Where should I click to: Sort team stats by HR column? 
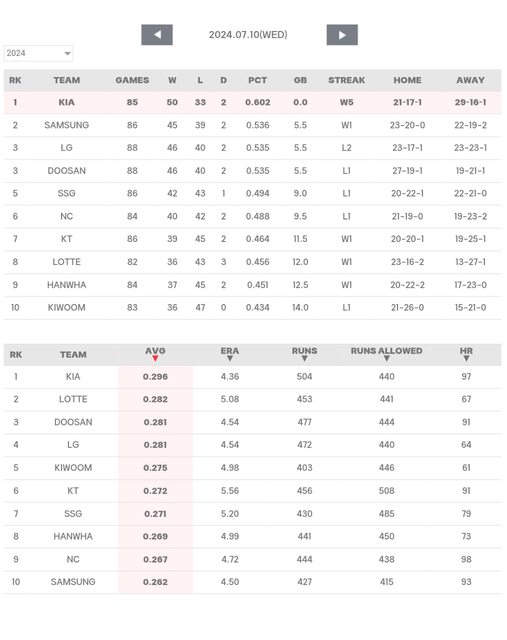point(466,358)
